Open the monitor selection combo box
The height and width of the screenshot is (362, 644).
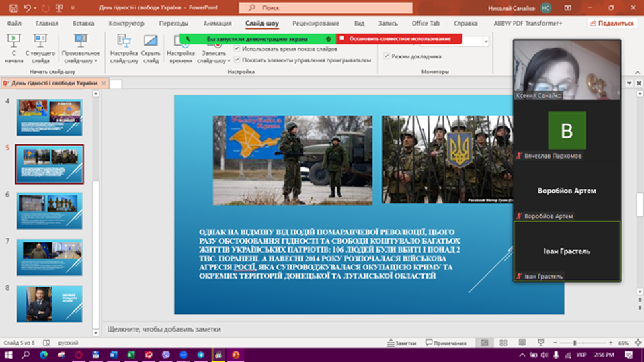point(486,42)
